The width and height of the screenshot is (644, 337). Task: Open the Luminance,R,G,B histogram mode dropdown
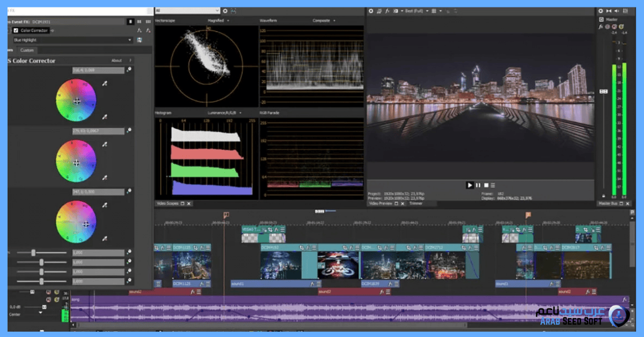pyautogui.click(x=224, y=113)
